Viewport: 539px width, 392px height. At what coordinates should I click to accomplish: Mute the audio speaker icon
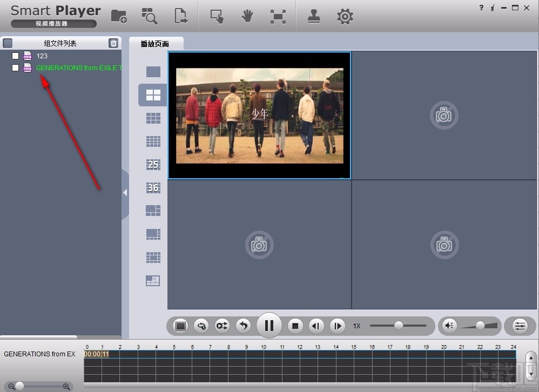pyautogui.click(x=449, y=325)
